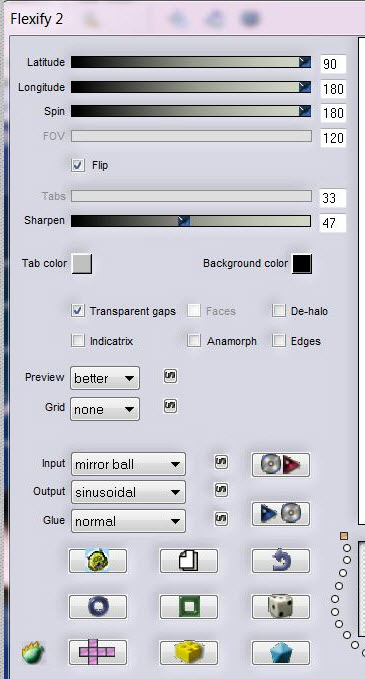Toggle the Transparent gaps checkbox
The height and width of the screenshot is (679, 365).
point(78,311)
